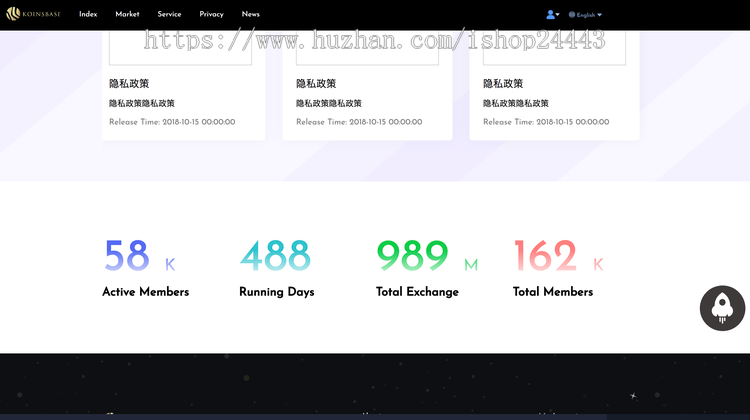Image resolution: width=750 pixels, height=420 pixels.
Task: Click the globe icon beside English
Action: tap(572, 15)
